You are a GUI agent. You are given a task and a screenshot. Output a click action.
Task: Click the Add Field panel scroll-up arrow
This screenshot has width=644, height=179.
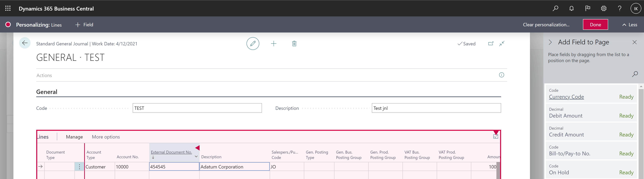pyautogui.click(x=641, y=86)
